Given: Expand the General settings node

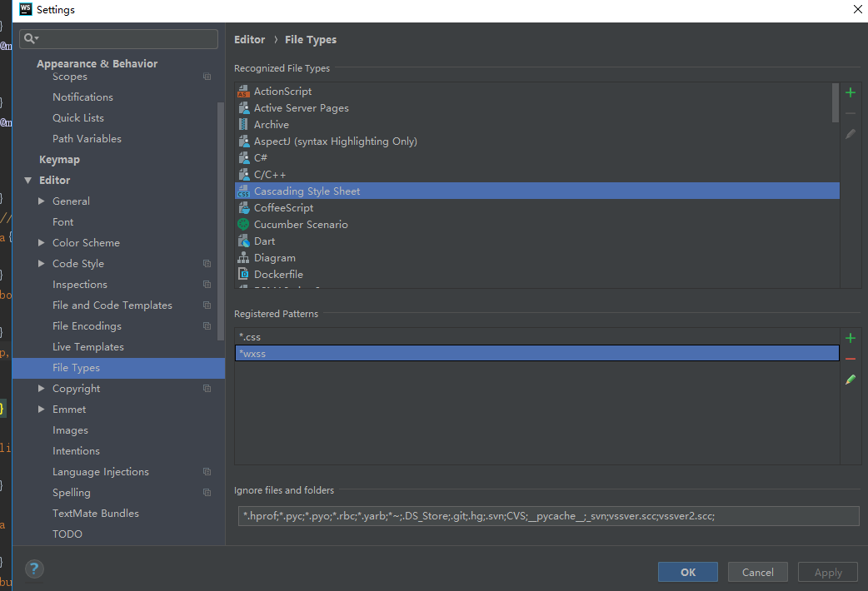Looking at the screenshot, I should point(42,201).
